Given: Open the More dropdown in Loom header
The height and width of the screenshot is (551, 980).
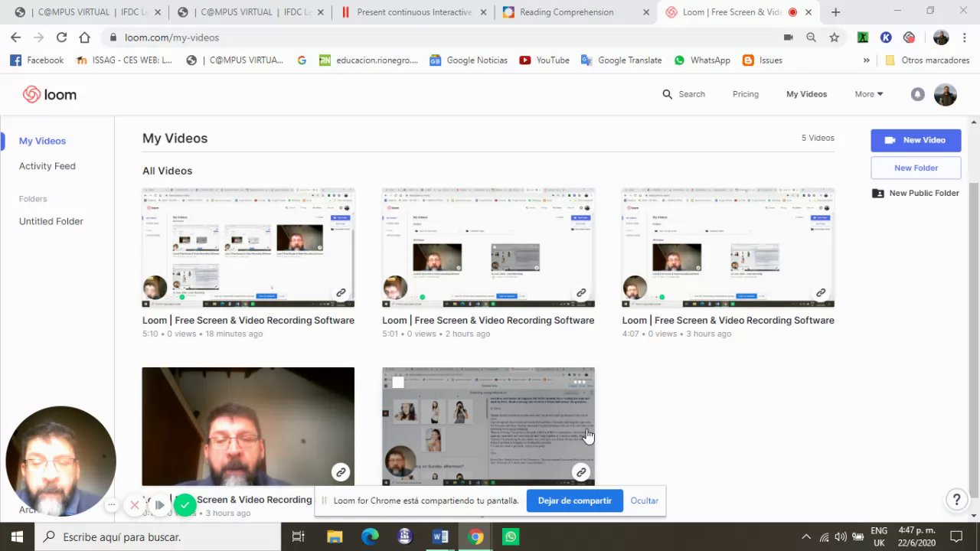Looking at the screenshot, I should [869, 94].
